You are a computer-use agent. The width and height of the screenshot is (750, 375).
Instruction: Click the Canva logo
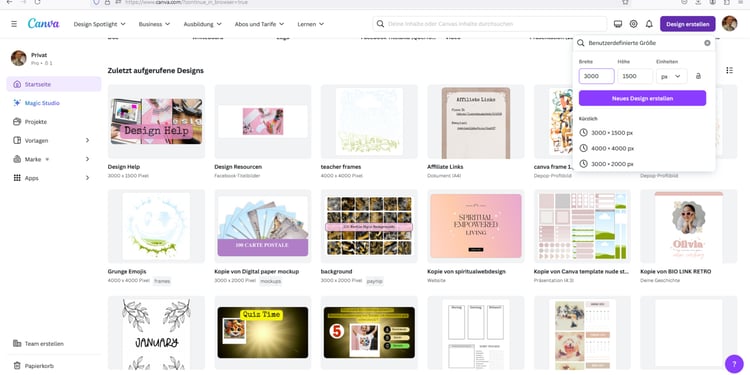[x=44, y=23]
